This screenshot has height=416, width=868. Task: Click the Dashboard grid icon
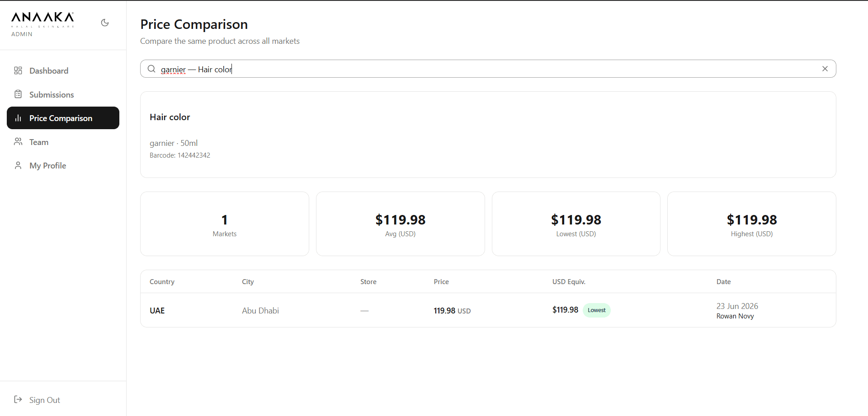(18, 70)
